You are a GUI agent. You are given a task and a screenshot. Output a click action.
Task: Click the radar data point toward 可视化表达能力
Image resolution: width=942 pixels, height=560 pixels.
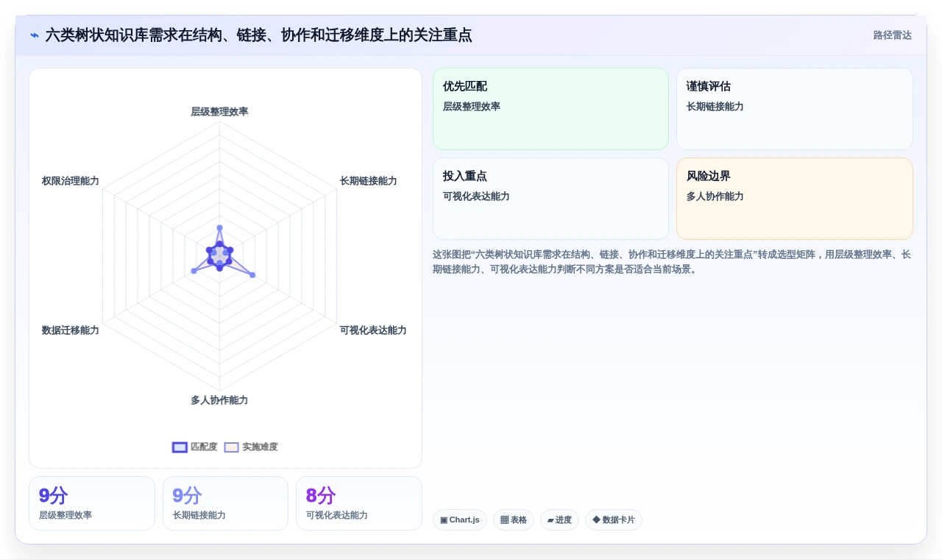pos(252,275)
